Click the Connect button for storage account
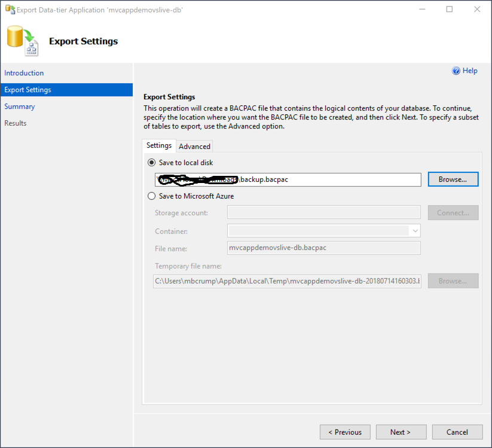This screenshot has height=448, width=492. (x=453, y=212)
